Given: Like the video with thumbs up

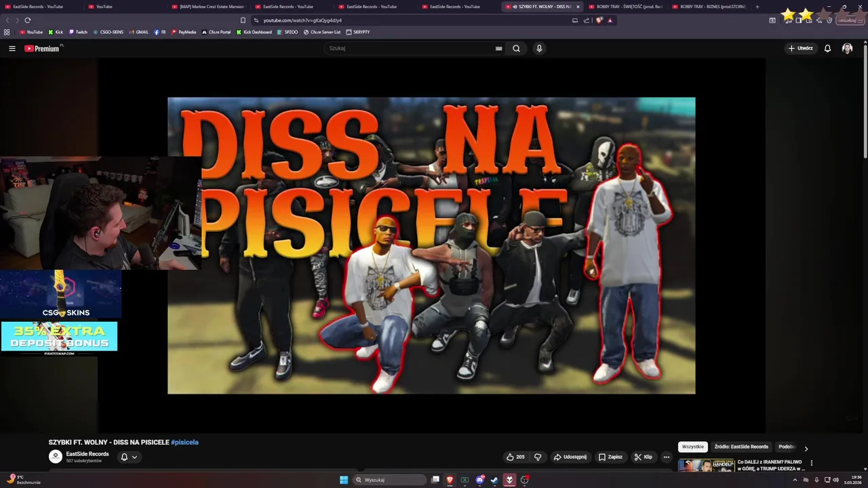Looking at the screenshot, I should [x=515, y=457].
